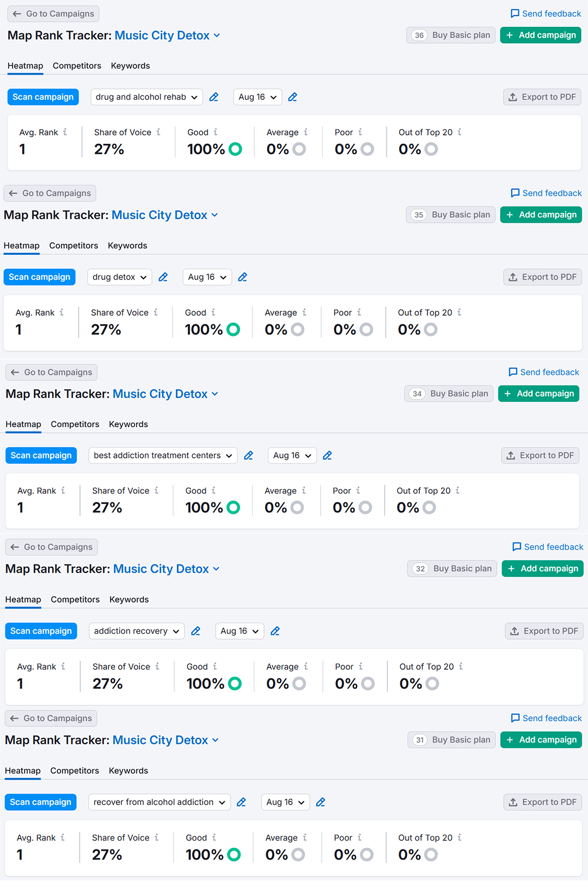Click Share of Voice info icon under "drug detox"
This screenshot has width=588, height=882.
coord(156,313)
